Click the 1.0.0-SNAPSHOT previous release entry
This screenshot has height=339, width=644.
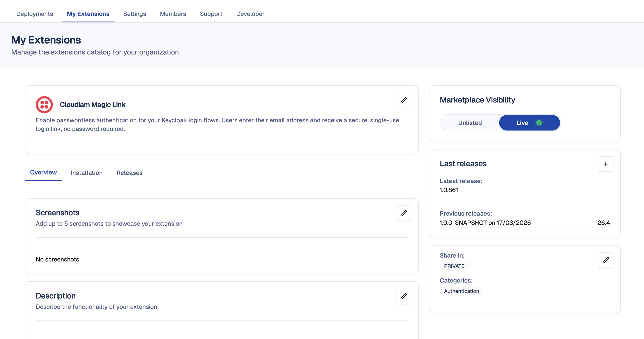point(485,223)
